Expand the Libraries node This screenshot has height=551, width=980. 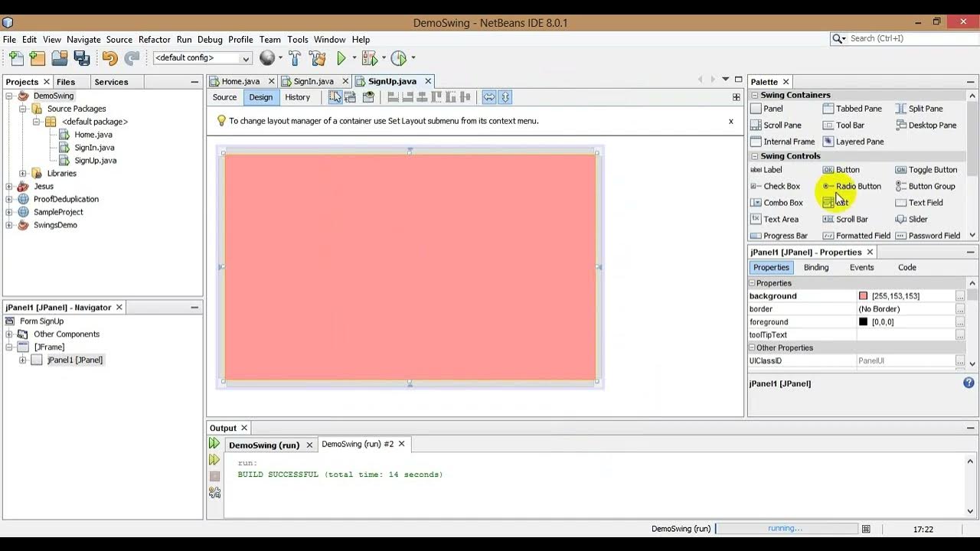click(23, 174)
